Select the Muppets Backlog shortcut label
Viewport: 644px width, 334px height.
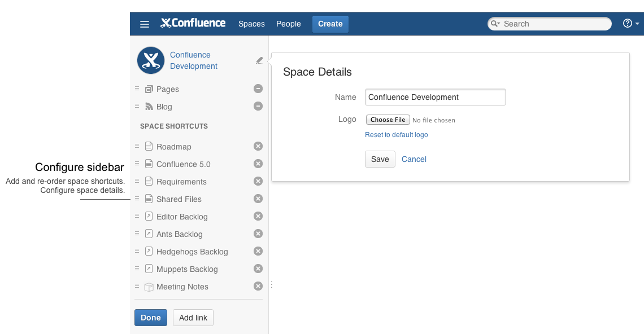point(188,269)
